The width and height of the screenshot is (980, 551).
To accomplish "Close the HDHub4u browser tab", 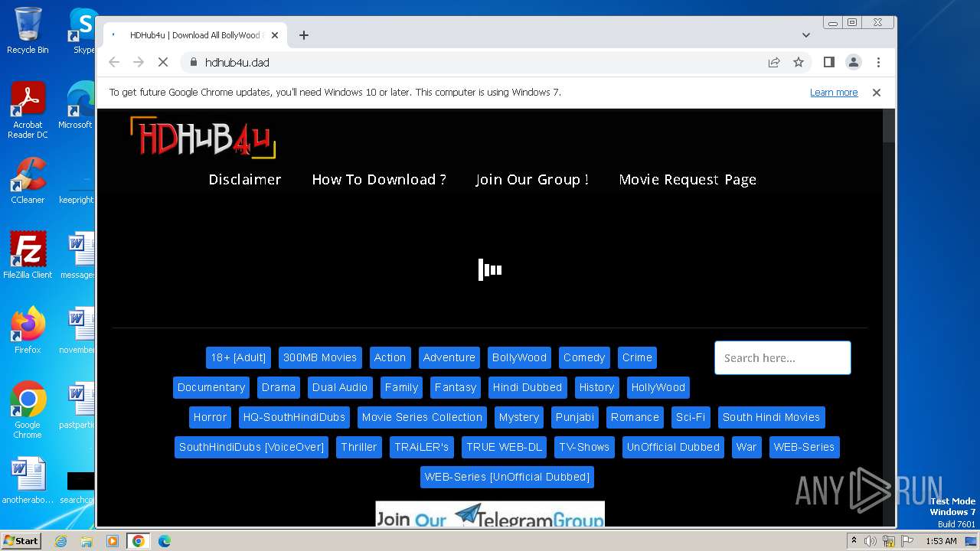I will click(x=275, y=35).
